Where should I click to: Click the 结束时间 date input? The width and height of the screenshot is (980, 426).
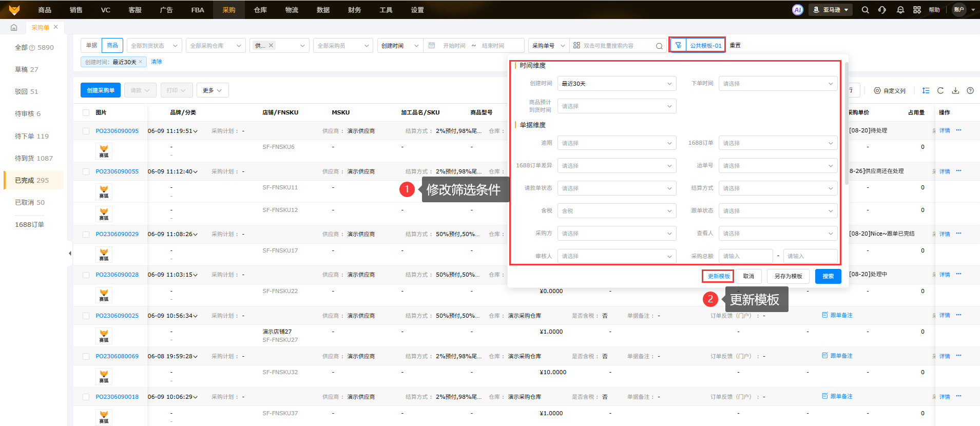pos(493,46)
